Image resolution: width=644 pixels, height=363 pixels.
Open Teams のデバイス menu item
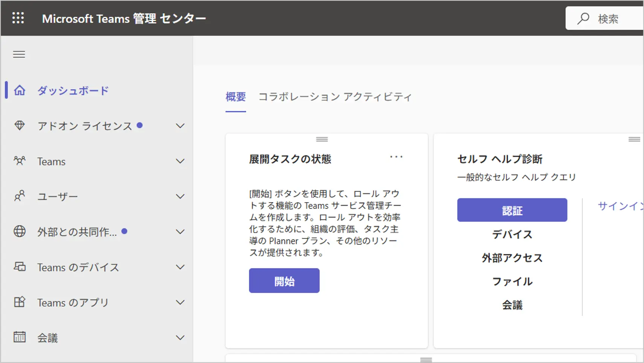78,267
